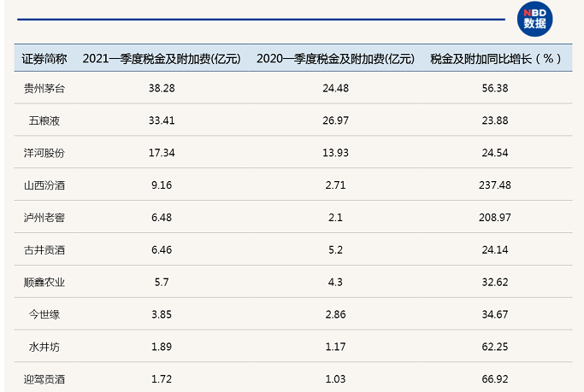This screenshot has height=392, width=584.
Task: Click the NBD数据 round logo
Action: point(534,19)
